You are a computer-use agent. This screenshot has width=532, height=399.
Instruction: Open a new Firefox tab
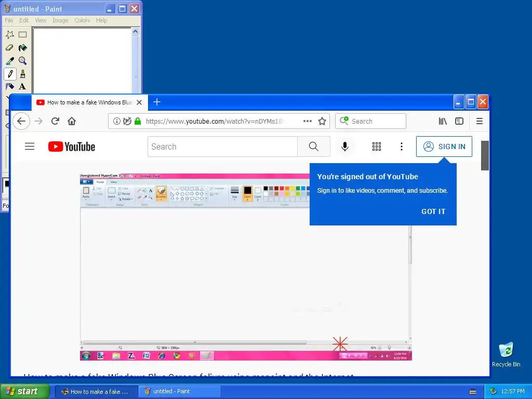click(x=157, y=102)
